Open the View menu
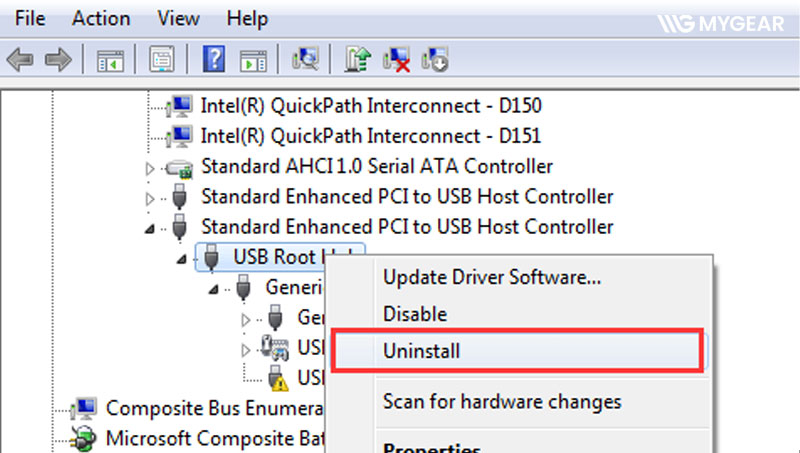 (178, 19)
